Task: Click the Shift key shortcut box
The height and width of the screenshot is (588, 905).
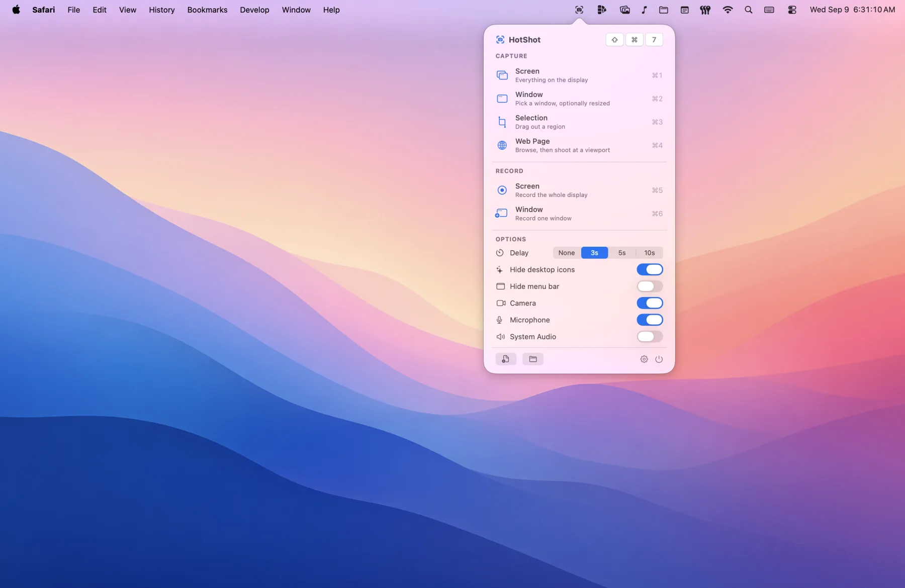Action: pos(615,40)
